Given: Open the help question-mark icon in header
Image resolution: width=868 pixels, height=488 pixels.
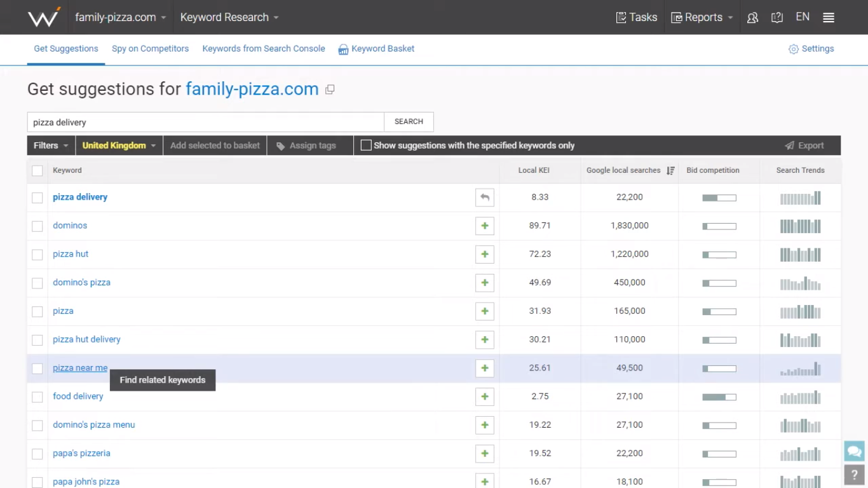Looking at the screenshot, I should coord(776,18).
